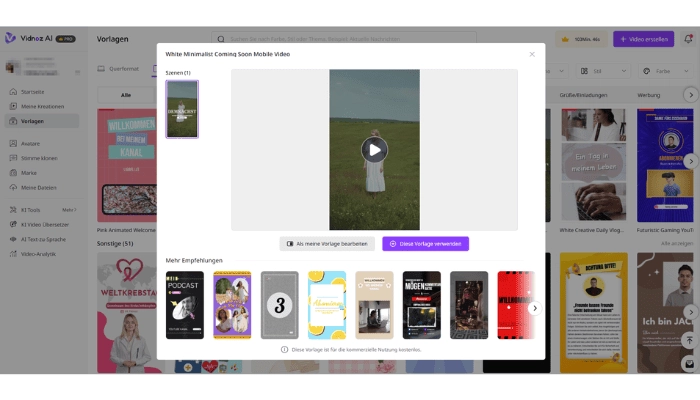The height and width of the screenshot is (400, 700).
Task: Open Video-Analytik in sidebar
Action: [x=38, y=254]
